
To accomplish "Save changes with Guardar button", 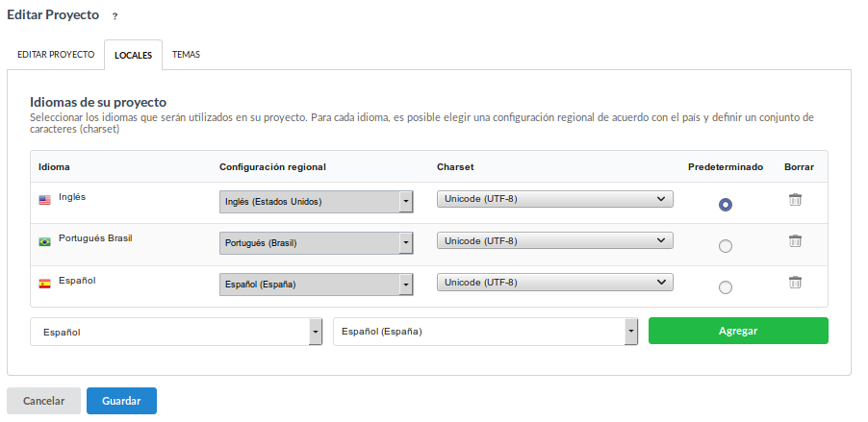I will [x=121, y=401].
